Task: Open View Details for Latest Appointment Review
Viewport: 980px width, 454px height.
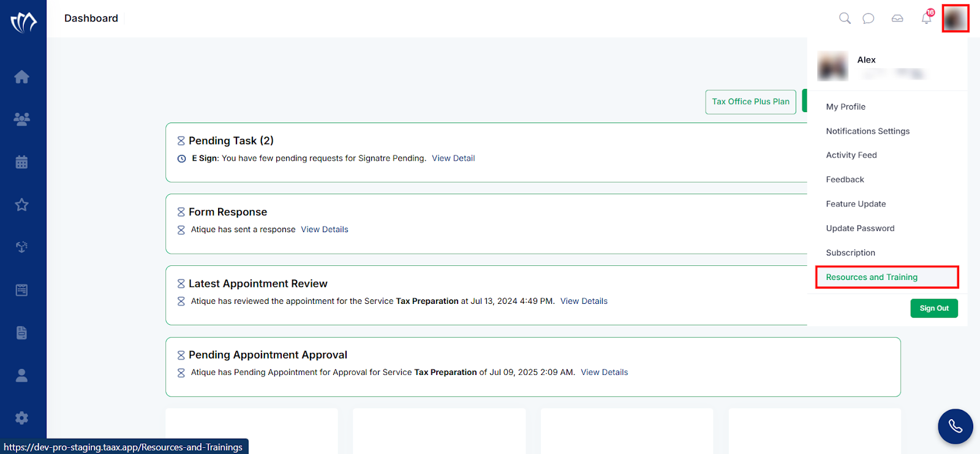Action: (x=584, y=301)
